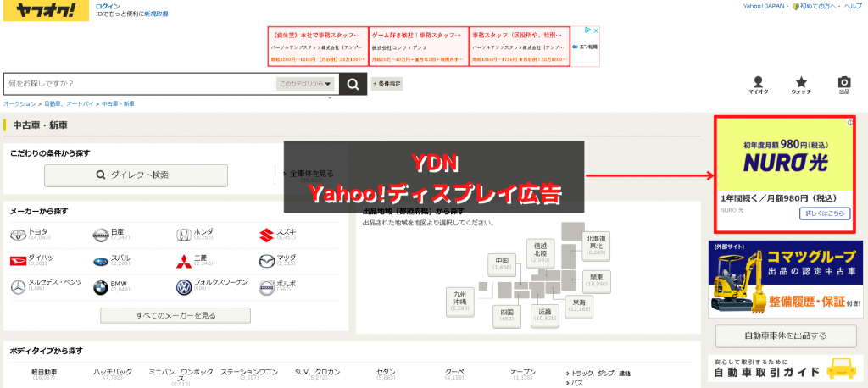This screenshot has height=388, width=868.
Task: Select the 東海 map region
Action: click(580, 306)
